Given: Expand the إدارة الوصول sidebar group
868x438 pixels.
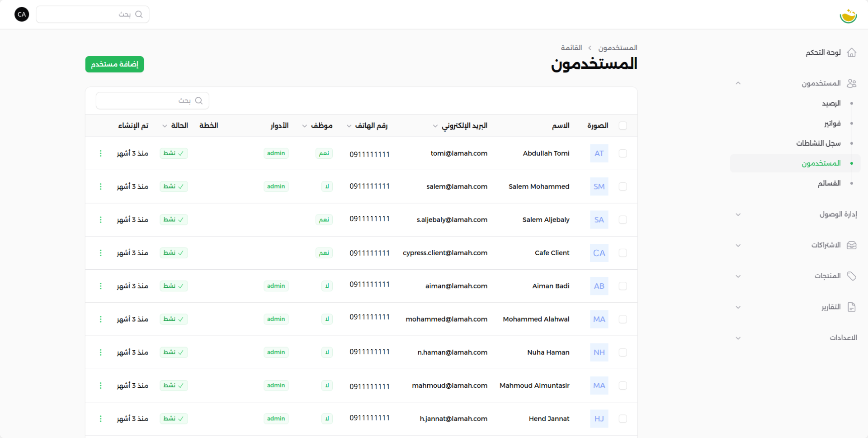Looking at the screenshot, I should click(738, 214).
